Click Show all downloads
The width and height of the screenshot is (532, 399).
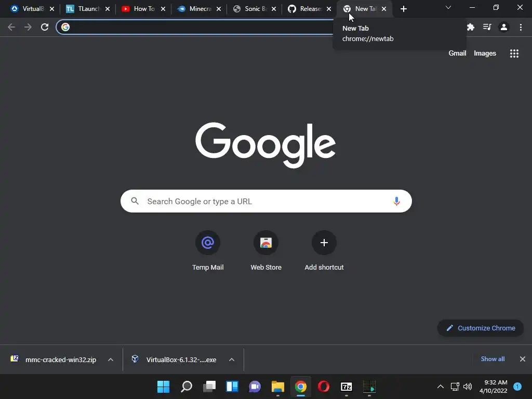[x=493, y=359]
